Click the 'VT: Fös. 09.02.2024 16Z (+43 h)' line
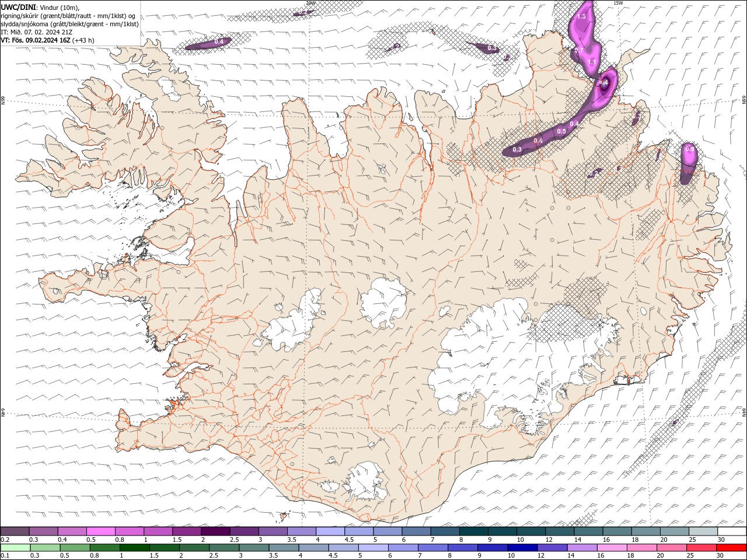The image size is (747, 560). [x=48, y=40]
